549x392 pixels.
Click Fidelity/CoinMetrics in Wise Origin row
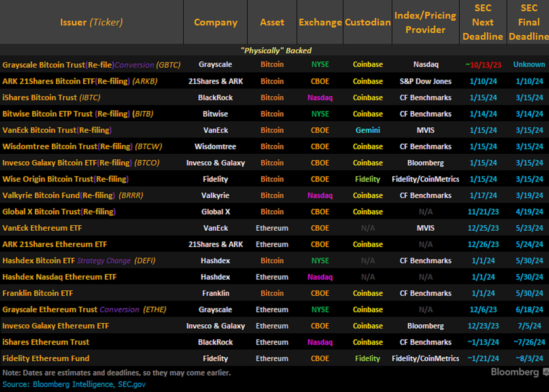425,179
